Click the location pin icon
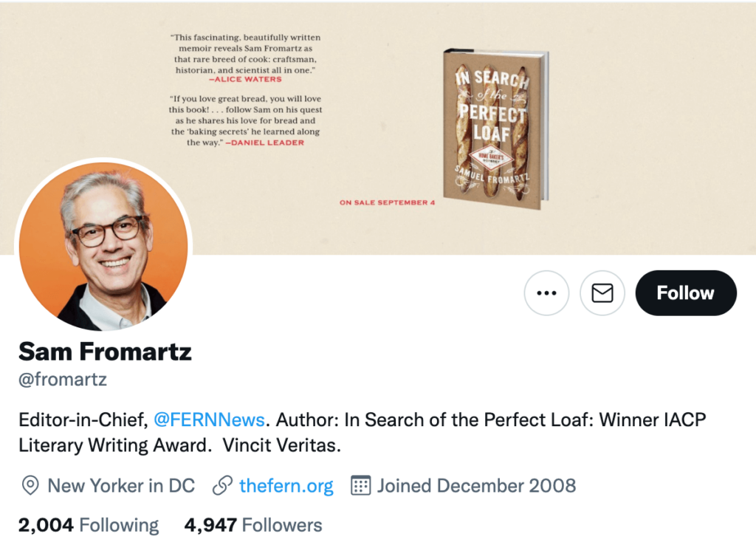This screenshot has height=548, width=756. 30,485
